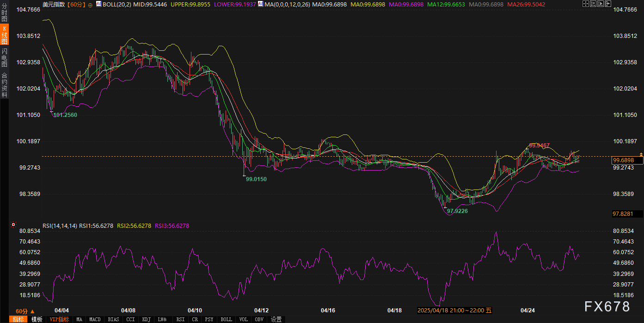The width and height of the screenshot is (644, 323).
Task: Switch to the 分时图 sidebar tab
Action: tap(4, 13)
